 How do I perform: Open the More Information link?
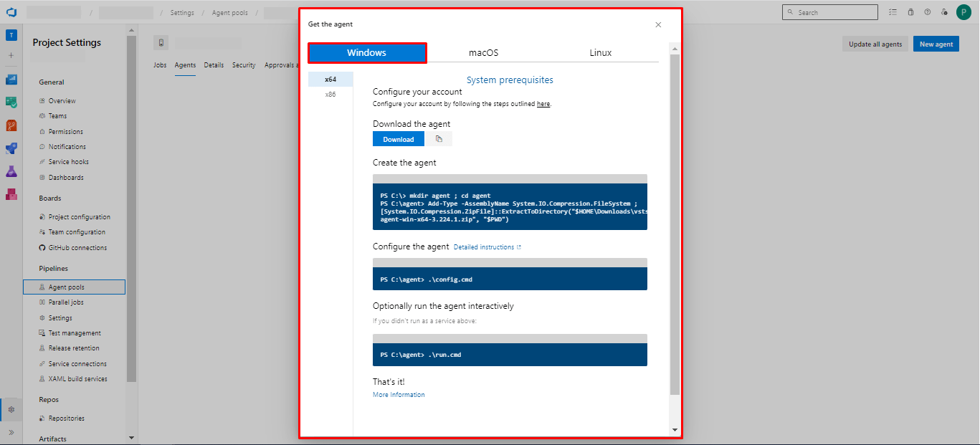pyautogui.click(x=399, y=395)
